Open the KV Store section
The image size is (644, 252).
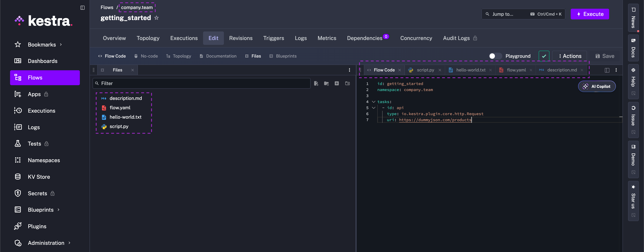click(x=39, y=177)
